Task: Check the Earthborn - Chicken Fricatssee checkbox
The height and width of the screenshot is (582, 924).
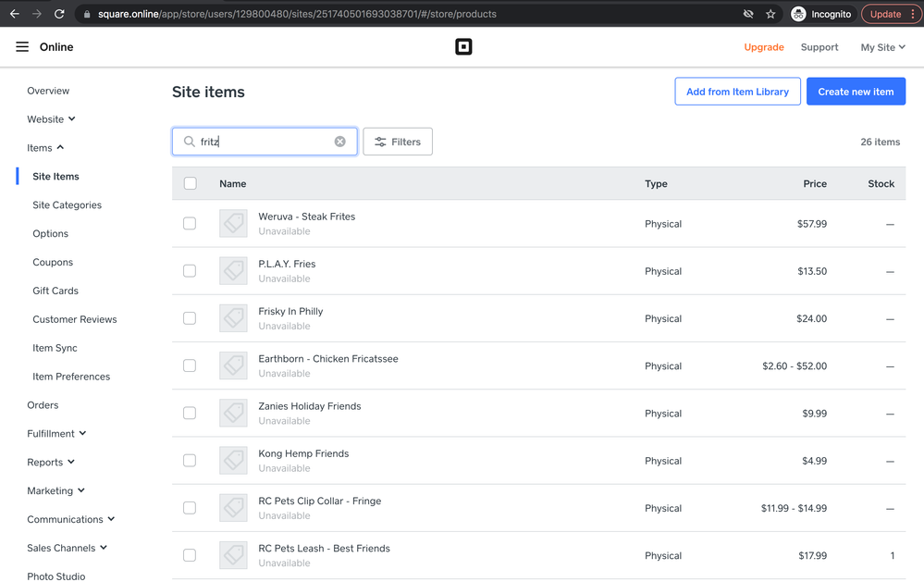Action: (x=190, y=365)
